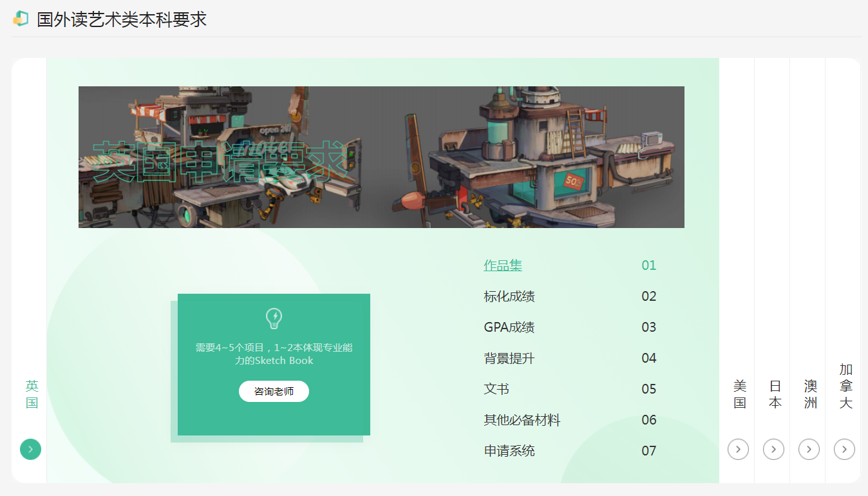
Task: Select the 英国 country tab
Action: tap(32, 394)
